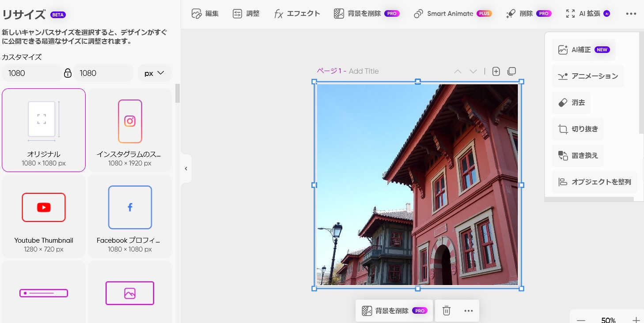Zoom in with the plus button
The height and width of the screenshot is (323, 644).
coord(636,320)
